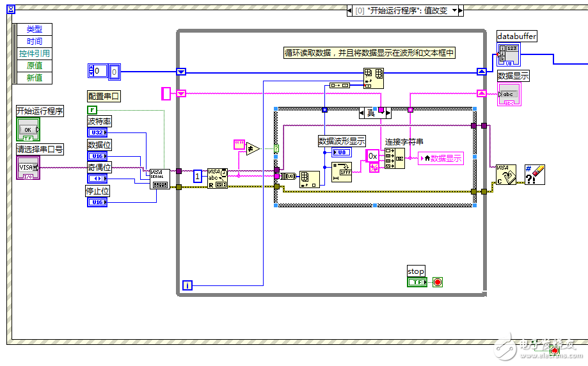Click event data node 新值

click(34, 77)
